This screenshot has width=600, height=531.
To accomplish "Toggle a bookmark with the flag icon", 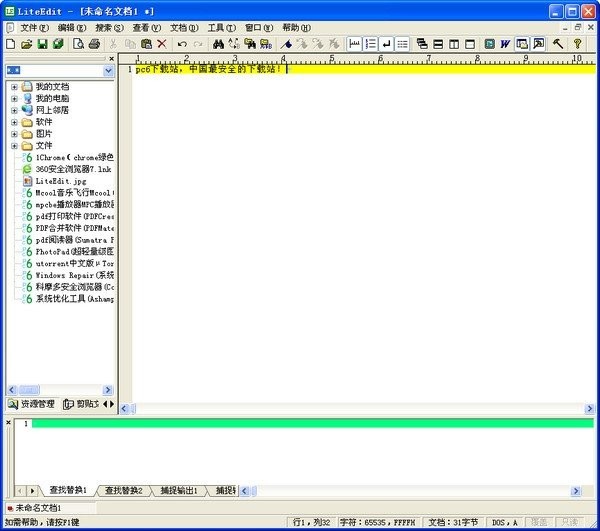I will click(286, 44).
